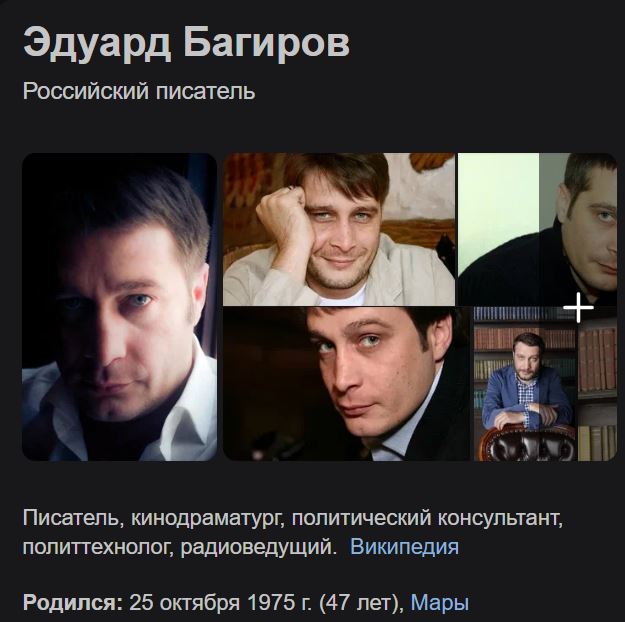Click the Родился: label
625x622 pixels.
(x=73, y=602)
